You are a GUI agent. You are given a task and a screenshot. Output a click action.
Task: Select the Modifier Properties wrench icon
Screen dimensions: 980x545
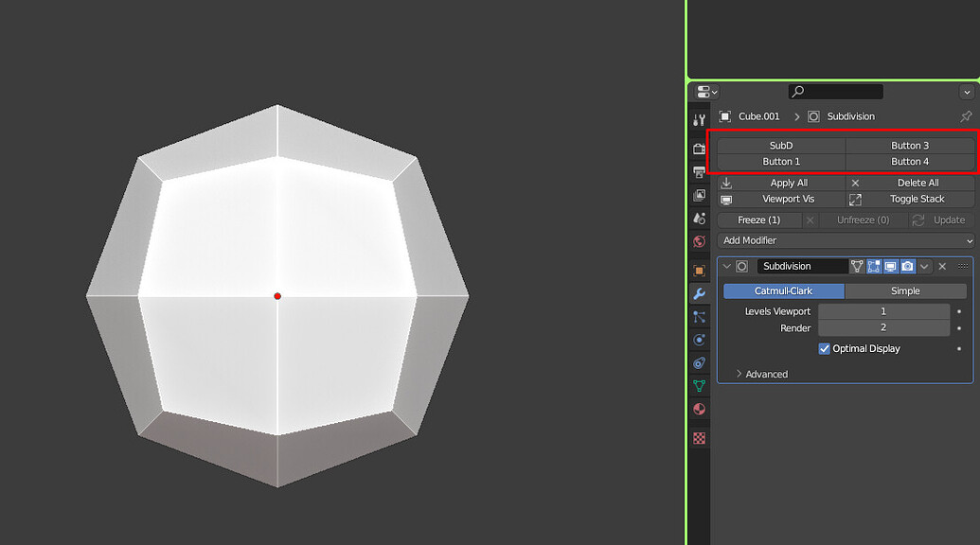coord(699,294)
